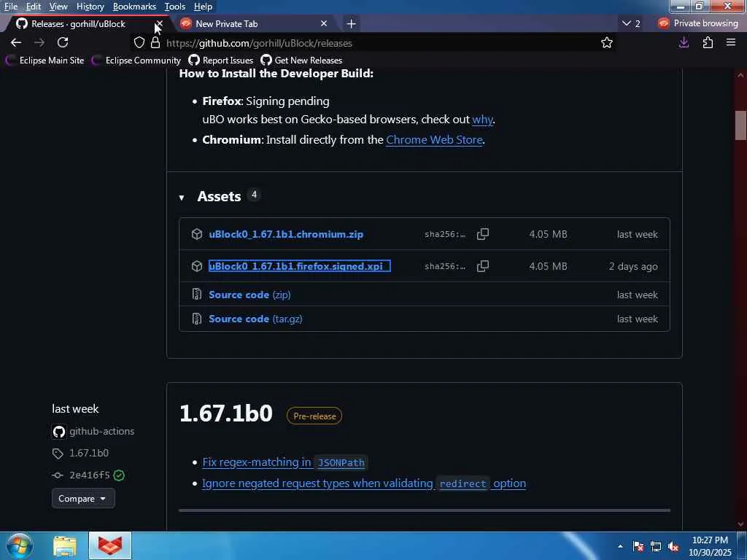Open Windows Explorer from the taskbar
This screenshot has width=747, height=560.
pos(65,546)
